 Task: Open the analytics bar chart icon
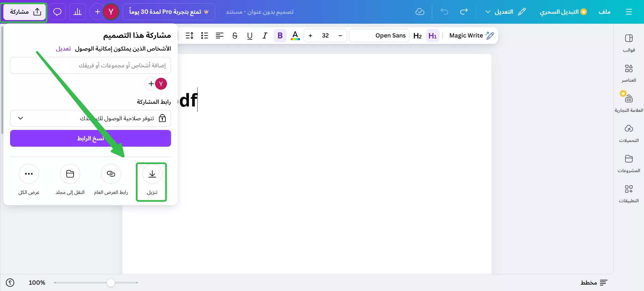coord(77,12)
